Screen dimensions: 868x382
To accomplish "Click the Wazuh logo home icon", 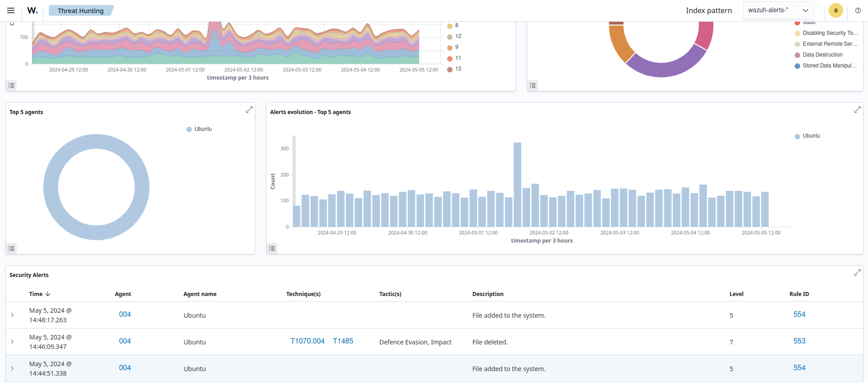I will pos(33,10).
